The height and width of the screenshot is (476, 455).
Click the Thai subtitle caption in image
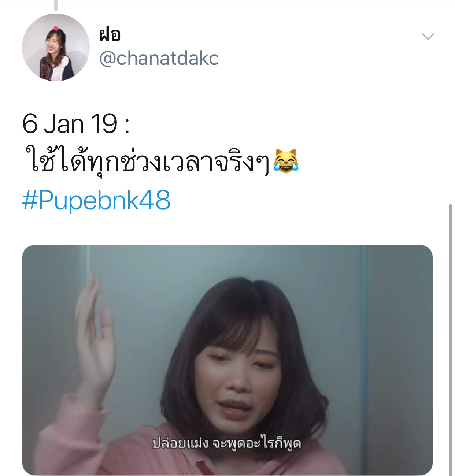click(x=227, y=443)
